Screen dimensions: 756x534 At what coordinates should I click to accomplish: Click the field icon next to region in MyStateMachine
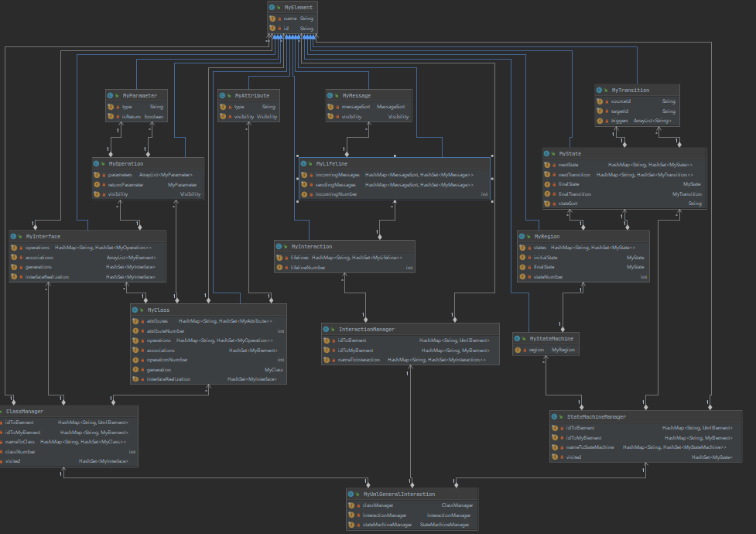pos(518,350)
